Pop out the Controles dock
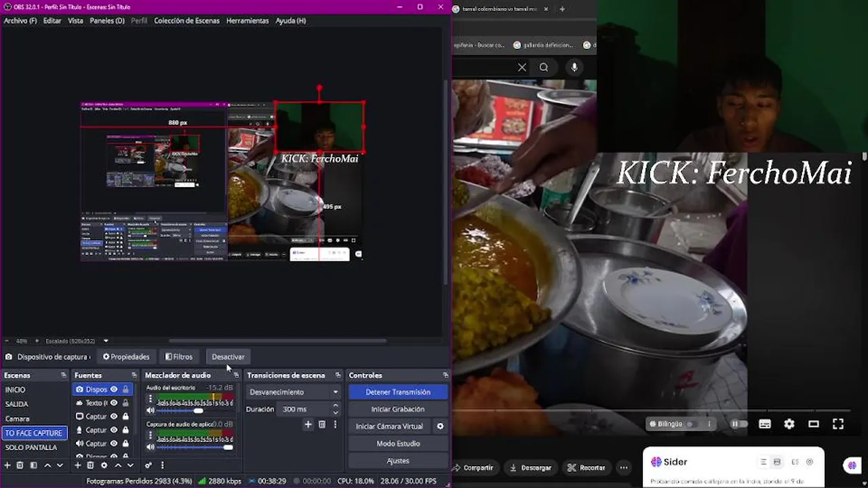Screen dimensions: 868x488 446,375
